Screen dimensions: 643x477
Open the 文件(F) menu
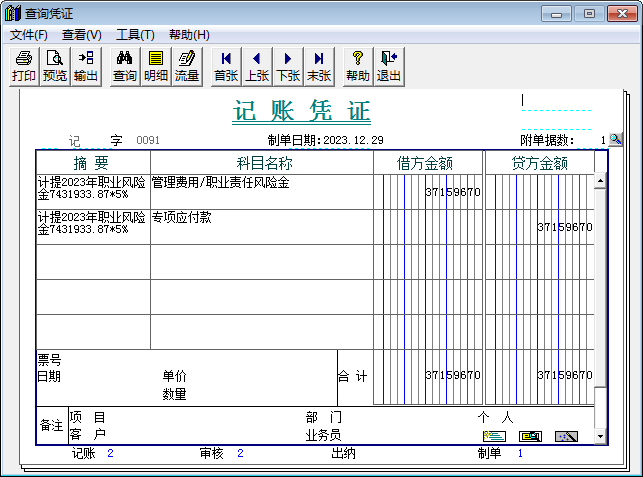pos(29,35)
